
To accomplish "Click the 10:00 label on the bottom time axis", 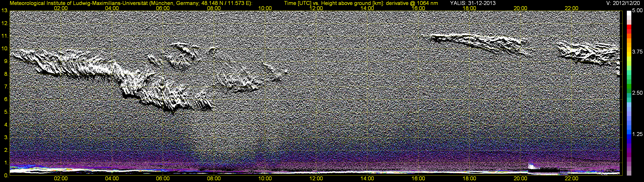I will 265,179.
